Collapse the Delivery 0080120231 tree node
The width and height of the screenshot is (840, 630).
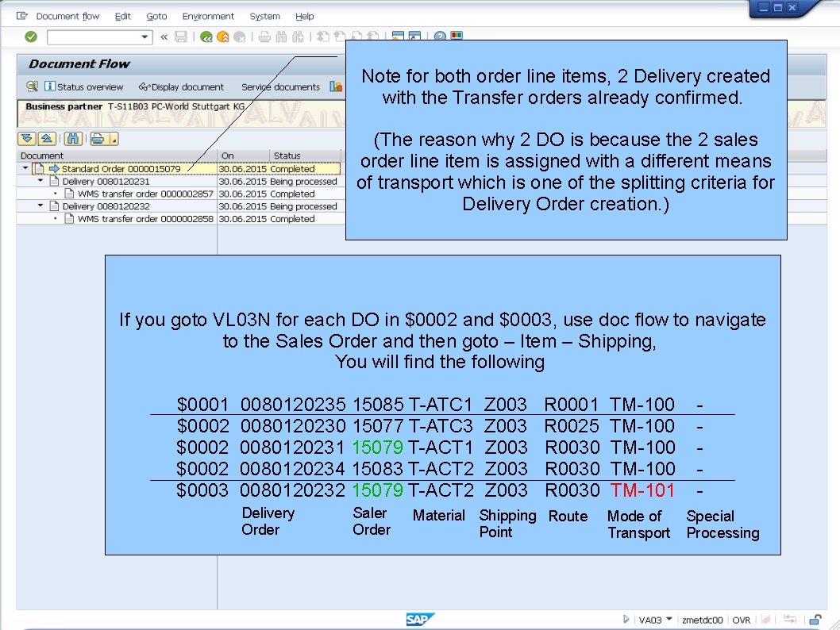pyautogui.click(x=41, y=181)
